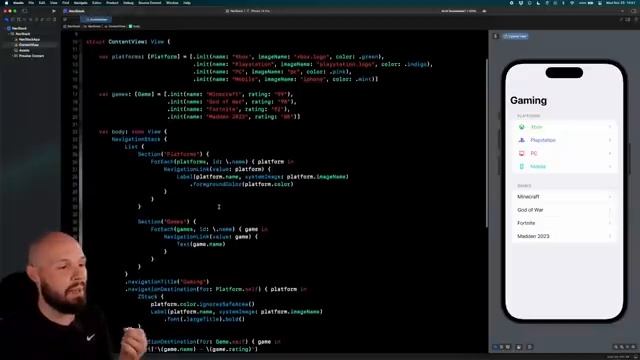Click the .navigationTitle("Gaming") code line
Viewport: 640px width, 360px height.
pos(167,282)
